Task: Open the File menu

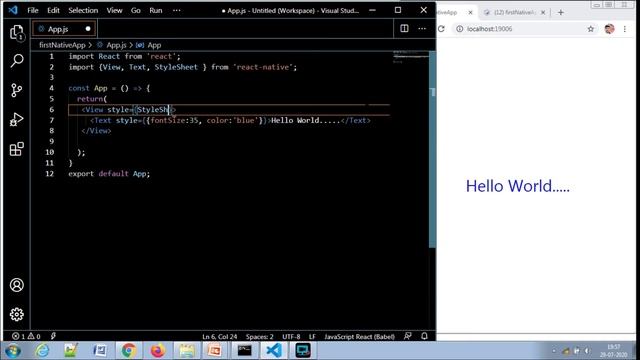Action: (x=33, y=10)
